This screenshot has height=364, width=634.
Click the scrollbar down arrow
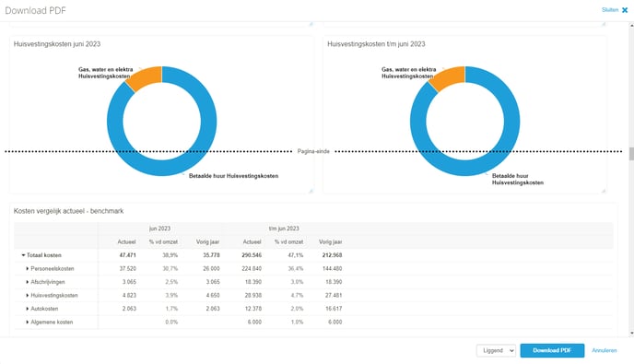(631, 334)
